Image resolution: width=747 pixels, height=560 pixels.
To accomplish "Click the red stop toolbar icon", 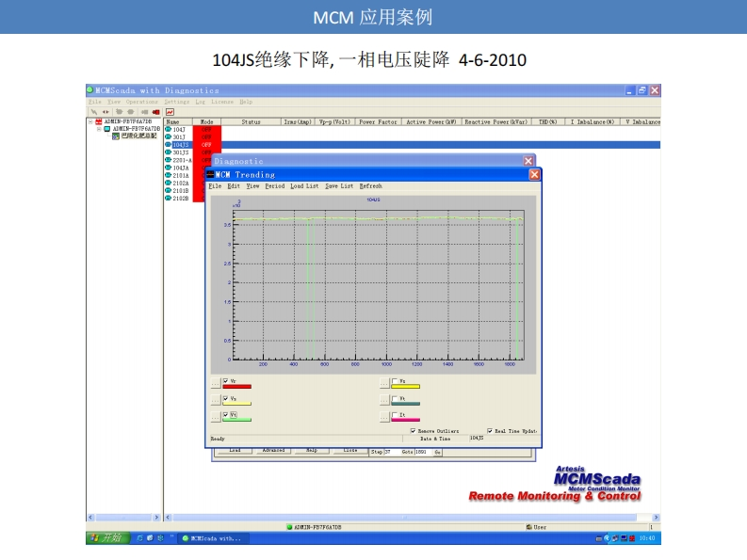I will point(154,111).
